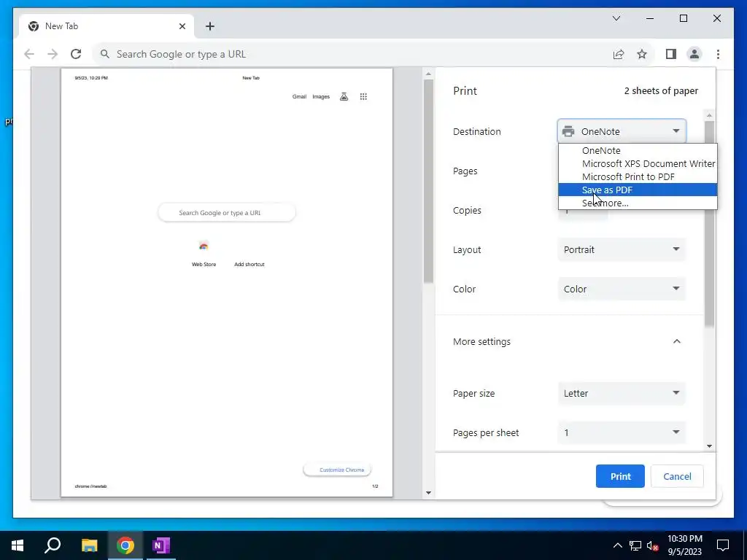
Task: Click preview scrollbar up arrow
Action: coord(428,74)
